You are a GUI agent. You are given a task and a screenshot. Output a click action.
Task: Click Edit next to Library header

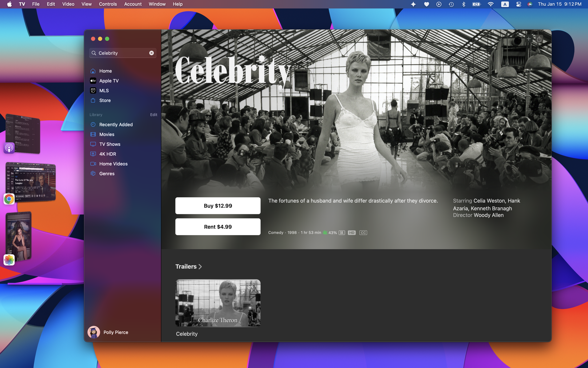pos(153,115)
